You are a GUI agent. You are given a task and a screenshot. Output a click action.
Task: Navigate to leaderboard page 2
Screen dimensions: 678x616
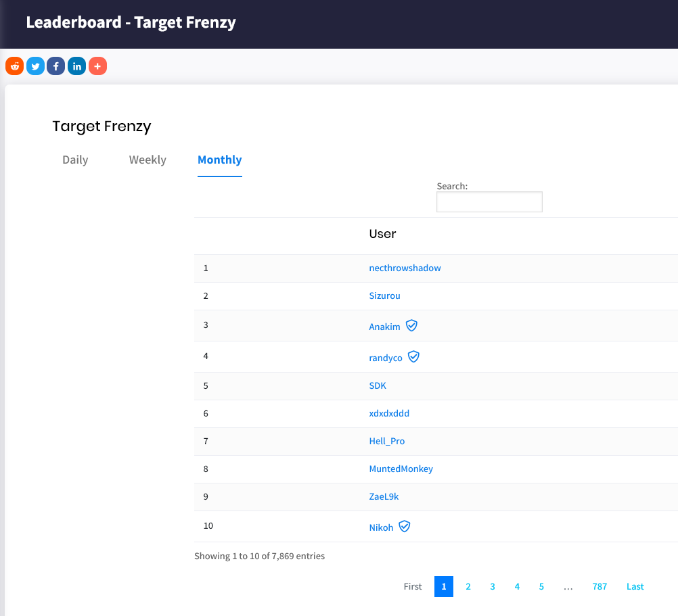[x=468, y=586]
